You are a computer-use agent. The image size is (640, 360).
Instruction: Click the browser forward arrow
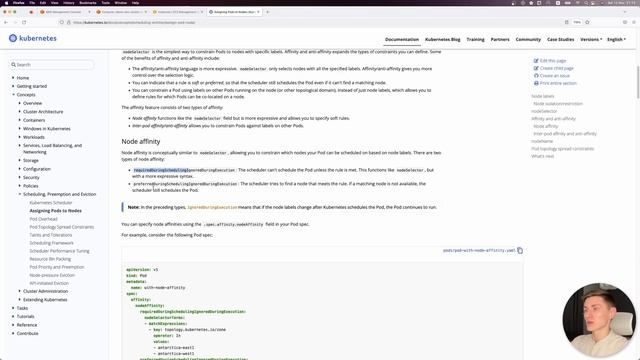tap(15, 22)
